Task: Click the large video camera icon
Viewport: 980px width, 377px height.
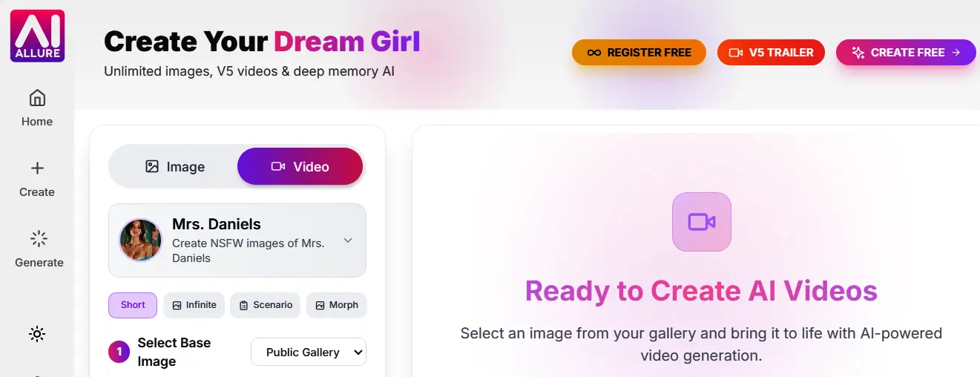Action: click(x=702, y=222)
